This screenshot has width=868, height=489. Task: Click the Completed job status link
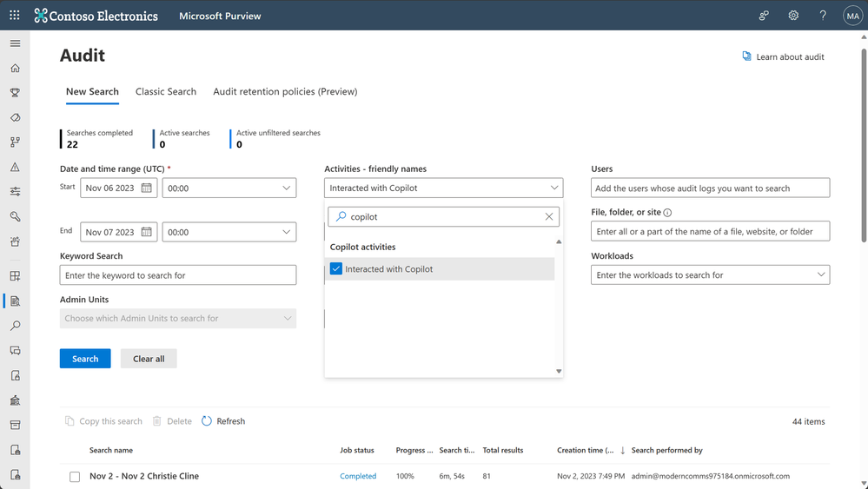pyautogui.click(x=358, y=476)
